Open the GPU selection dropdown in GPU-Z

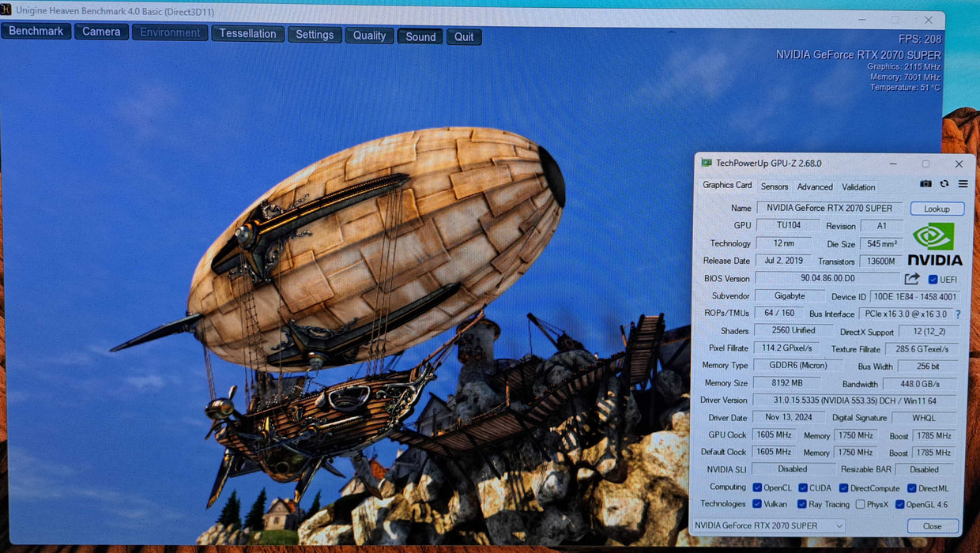tap(768, 525)
